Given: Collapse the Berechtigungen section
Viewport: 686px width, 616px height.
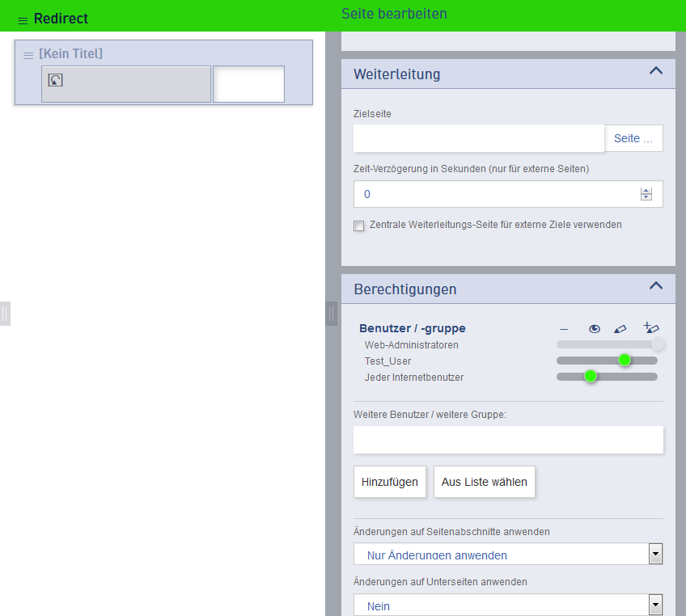Looking at the screenshot, I should click(x=656, y=286).
